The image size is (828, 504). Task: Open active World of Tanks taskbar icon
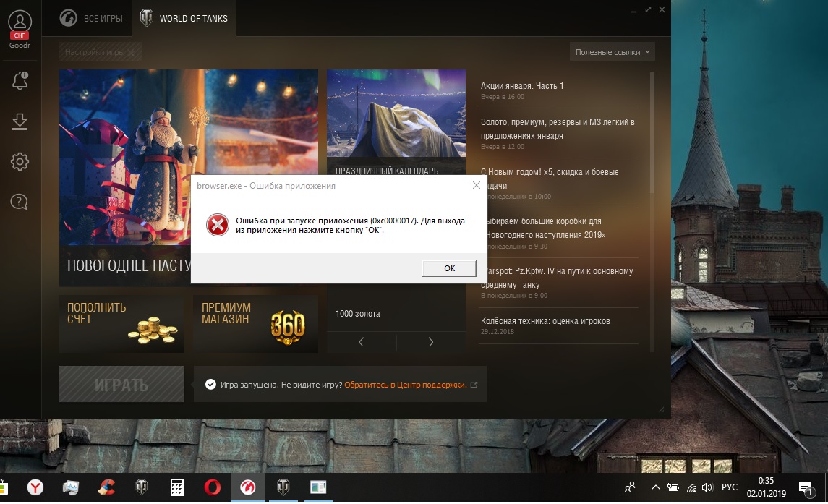coord(283,487)
